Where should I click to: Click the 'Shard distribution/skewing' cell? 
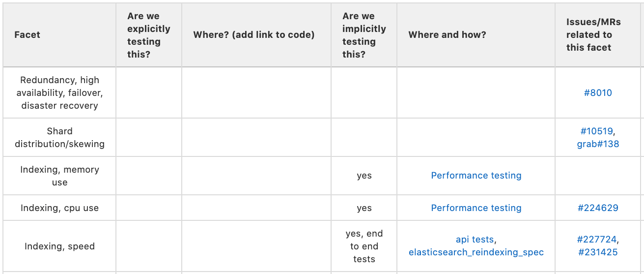coord(59,137)
